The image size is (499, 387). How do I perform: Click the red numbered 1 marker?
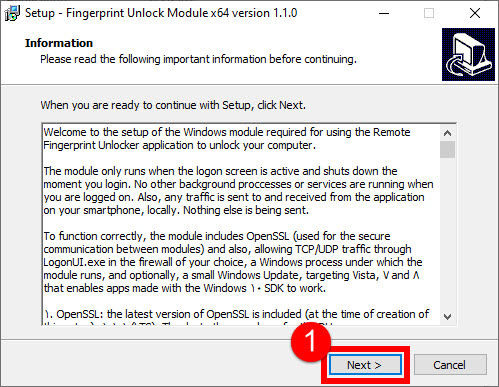click(x=311, y=342)
